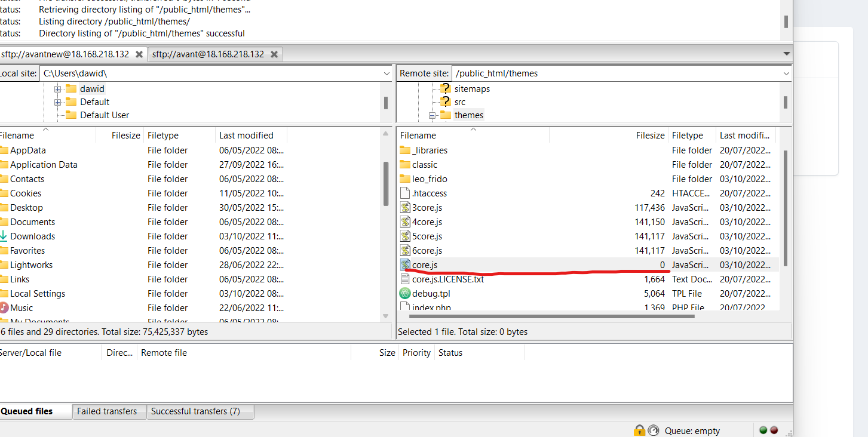Screen dimensions: 868x437
Task: Click the red activity indicator light
Action: [x=774, y=430]
